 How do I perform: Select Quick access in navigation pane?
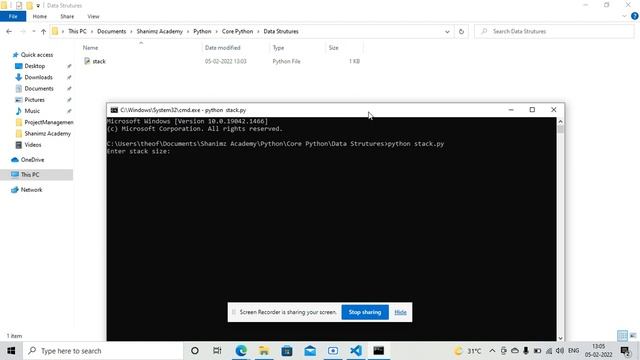coord(37,55)
